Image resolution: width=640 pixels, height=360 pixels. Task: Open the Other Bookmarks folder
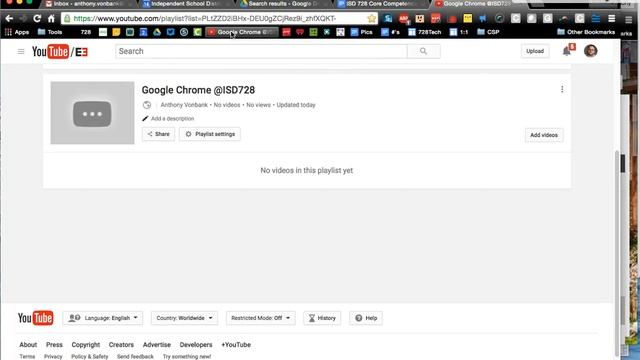[586, 32]
